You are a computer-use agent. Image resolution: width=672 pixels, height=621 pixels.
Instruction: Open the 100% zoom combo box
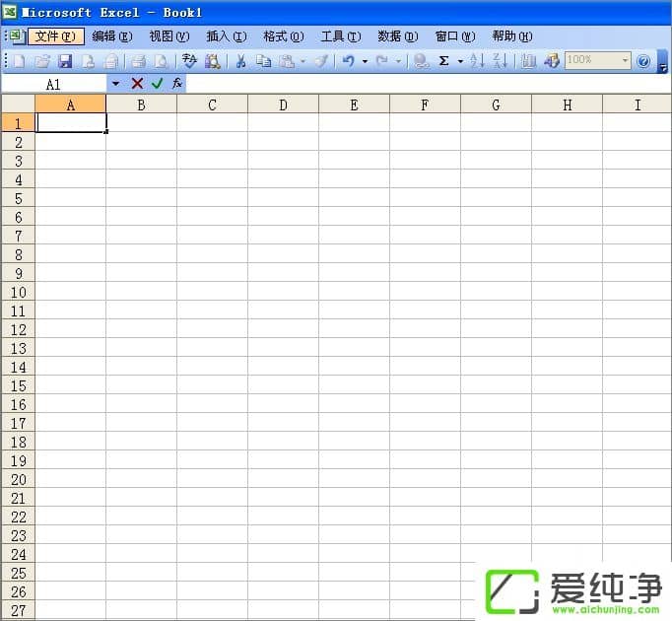(597, 60)
